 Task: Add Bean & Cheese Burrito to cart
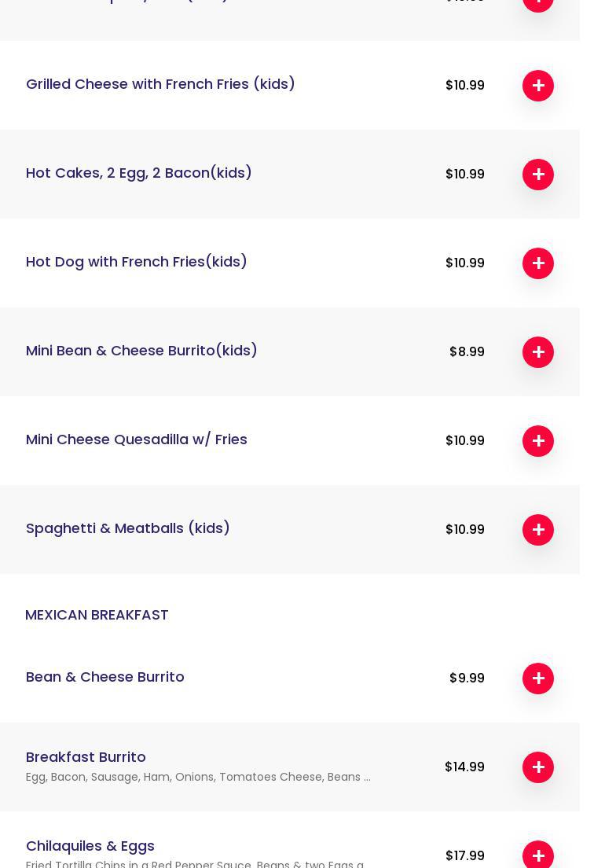[x=538, y=679]
